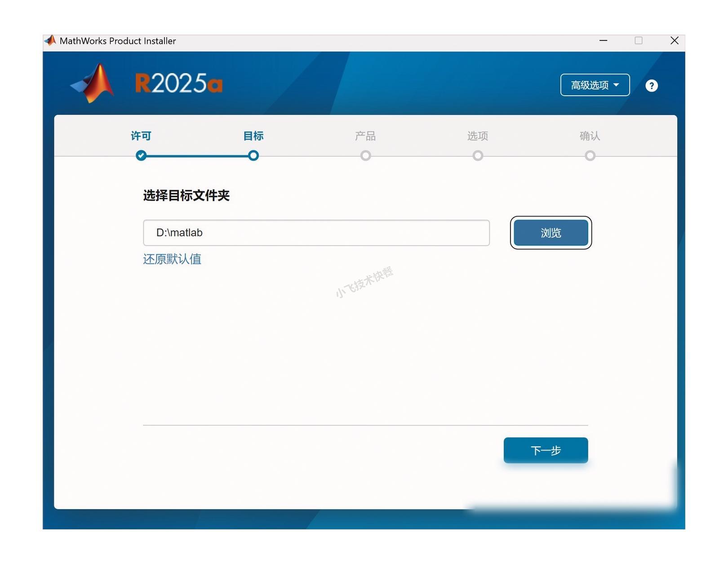Screen dimensions: 728x564
Task: Click the MathWorks title bar icon
Action: point(50,41)
